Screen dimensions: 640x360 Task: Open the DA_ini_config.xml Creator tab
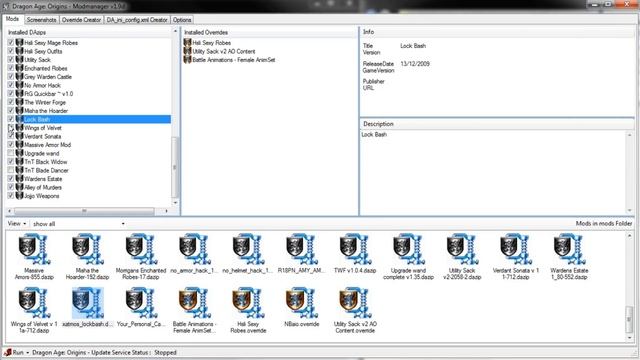click(x=137, y=20)
